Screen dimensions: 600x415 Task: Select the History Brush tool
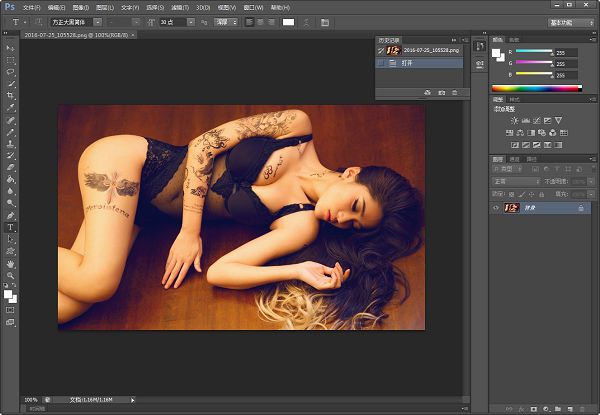pos(10,156)
